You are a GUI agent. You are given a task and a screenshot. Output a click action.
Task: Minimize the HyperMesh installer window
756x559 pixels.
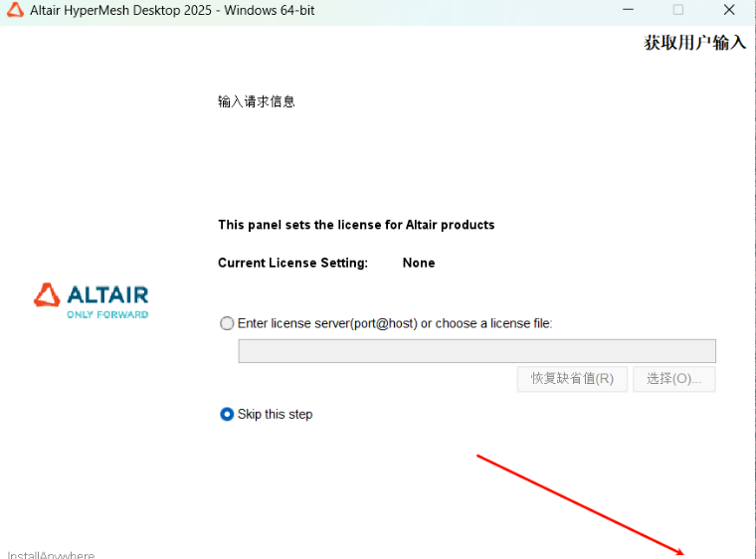point(628,10)
